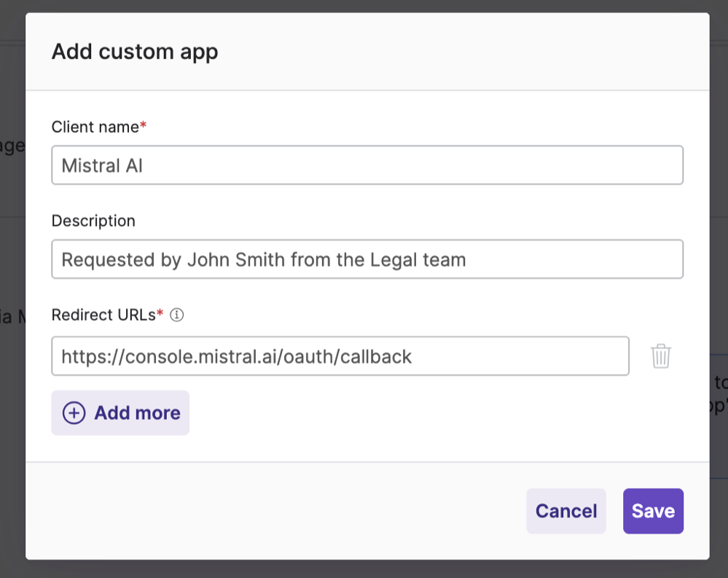The image size is (728, 578).
Task: Focus the Redirect URLs input field
Action: pyautogui.click(x=340, y=356)
